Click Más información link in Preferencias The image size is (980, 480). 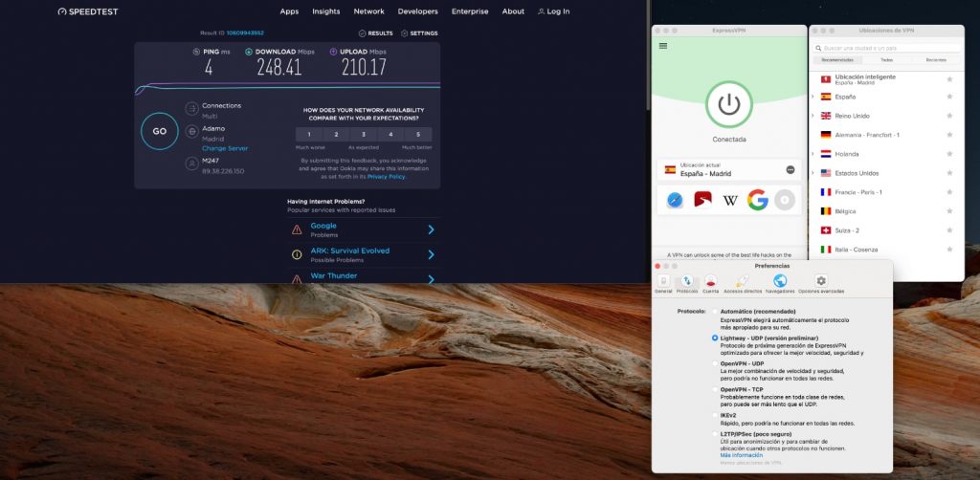[742, 455]
